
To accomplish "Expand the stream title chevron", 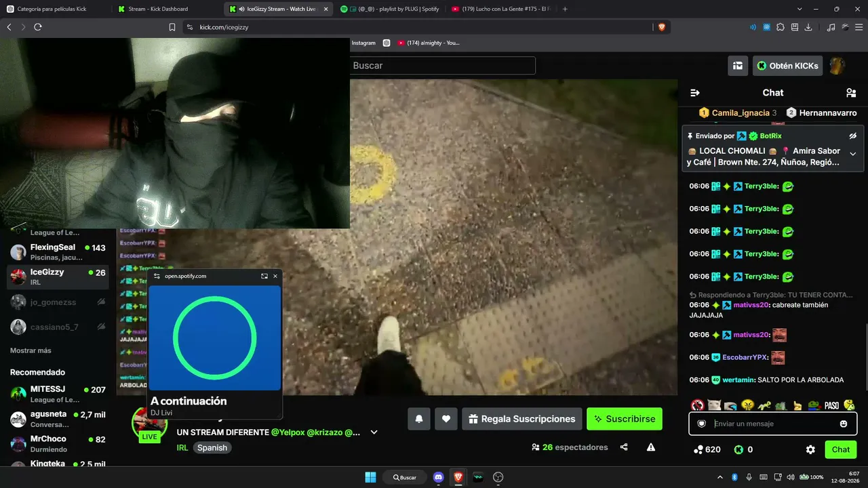I will [x=374, y=432].
